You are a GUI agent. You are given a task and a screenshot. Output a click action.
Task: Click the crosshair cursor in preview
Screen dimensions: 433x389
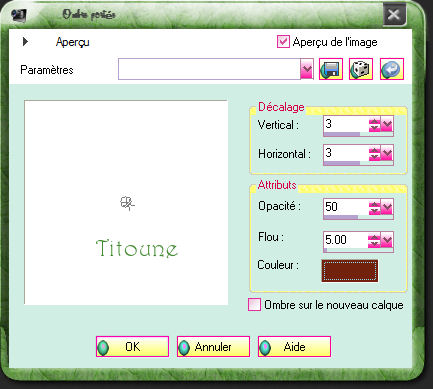point(127,203)
